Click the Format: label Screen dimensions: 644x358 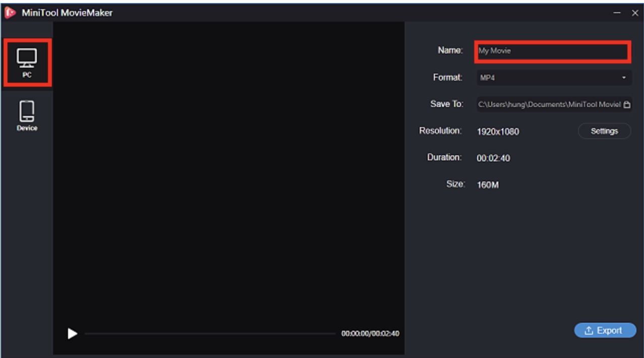click(x=447, y=78)
